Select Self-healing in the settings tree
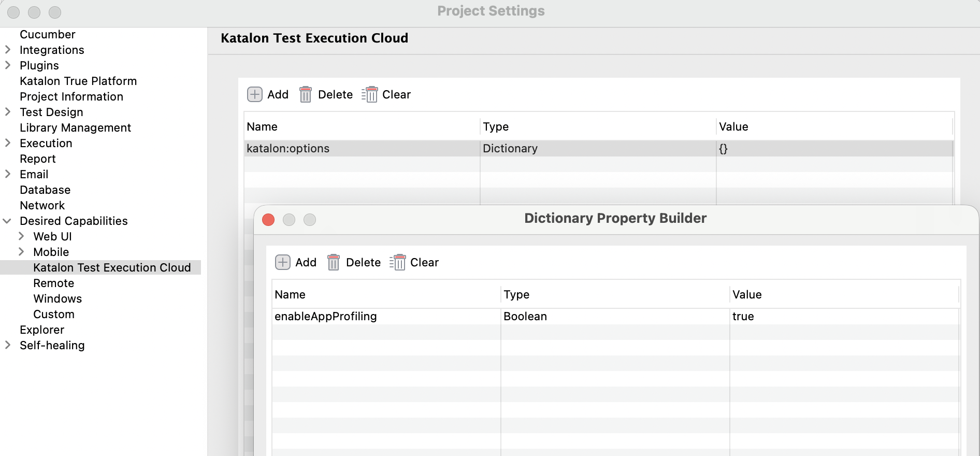The height and width of the screenshot is (456, 980). click(52, 345)
